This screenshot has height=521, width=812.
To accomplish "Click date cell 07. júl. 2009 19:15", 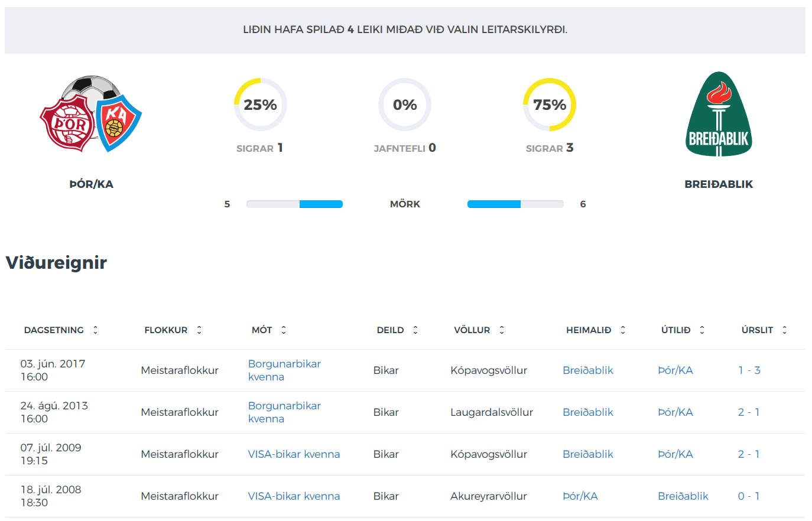I will coord(51,454).
